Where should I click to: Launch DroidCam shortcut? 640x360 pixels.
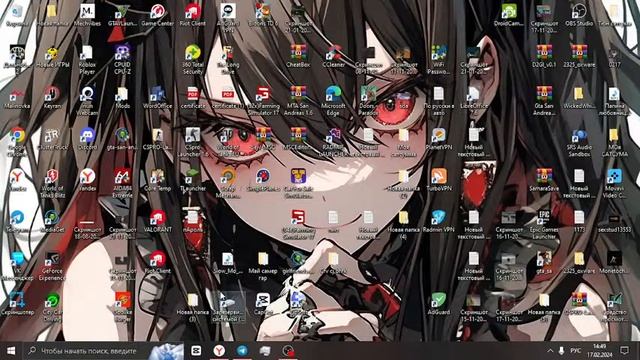[x=509, y=15]
